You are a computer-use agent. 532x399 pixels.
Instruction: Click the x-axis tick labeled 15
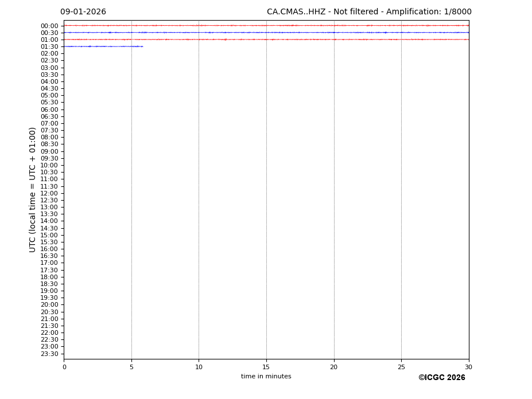(x=266, y=367)
